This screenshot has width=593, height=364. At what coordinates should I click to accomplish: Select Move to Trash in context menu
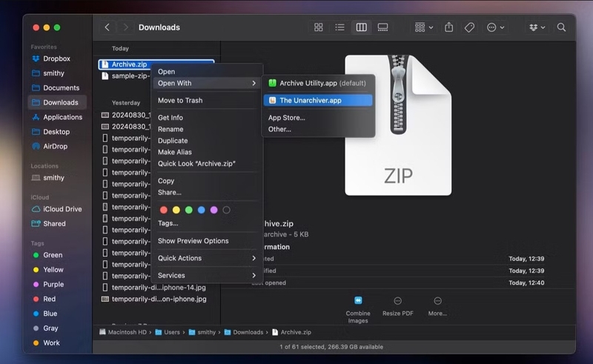point(180,100)
